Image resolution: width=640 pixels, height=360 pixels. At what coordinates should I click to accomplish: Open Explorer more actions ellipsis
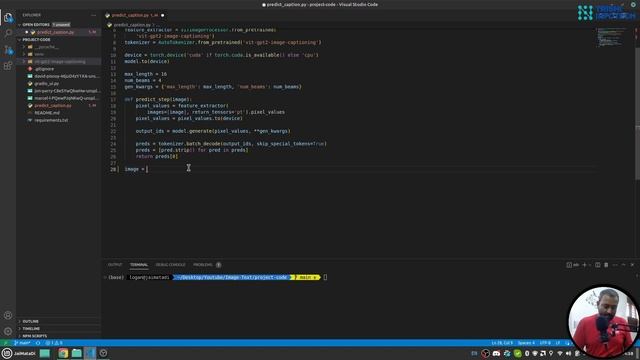(93, 15)
